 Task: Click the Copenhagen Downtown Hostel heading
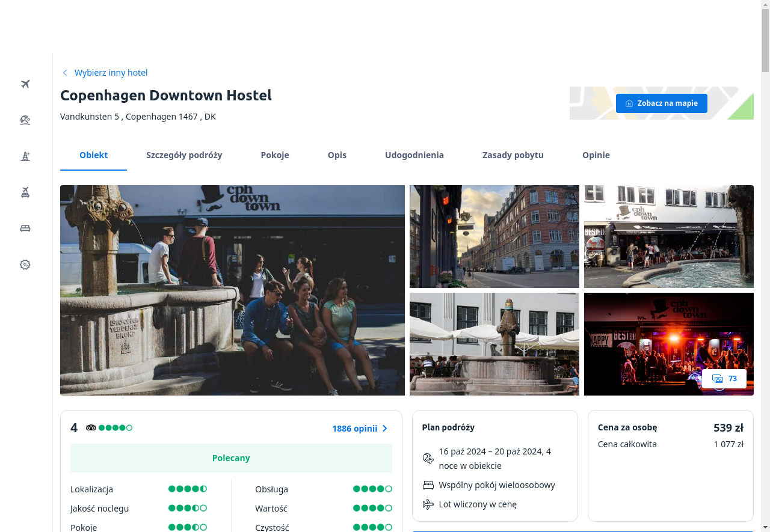pyautogui.click(x=166, y=95)
